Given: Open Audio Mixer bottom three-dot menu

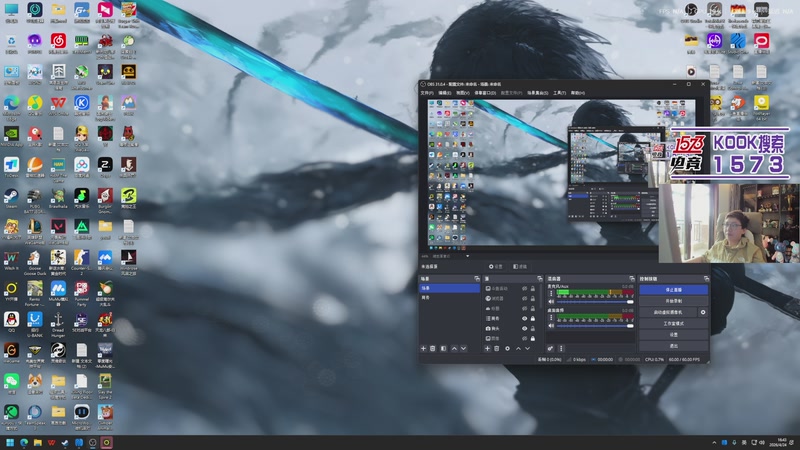Looking at the screenshot, I should click(561, 348).
